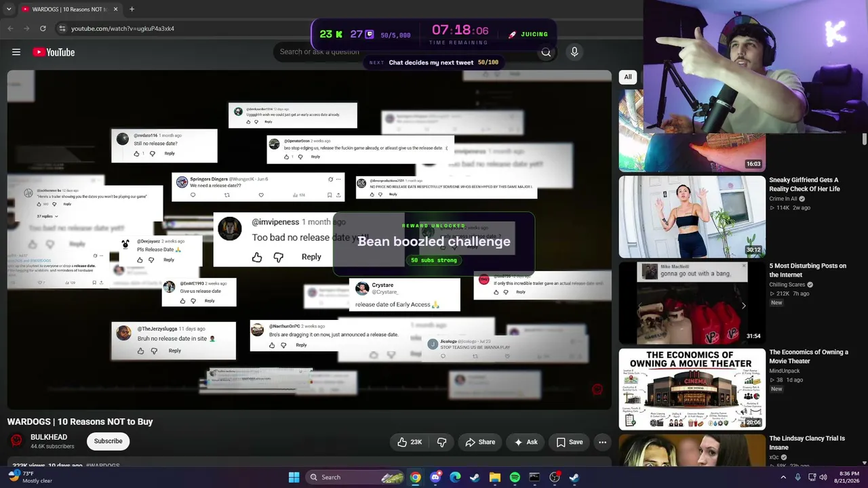Open a new browser tab
The height and width of the screenshot is (488, 868).
point(132,9)
